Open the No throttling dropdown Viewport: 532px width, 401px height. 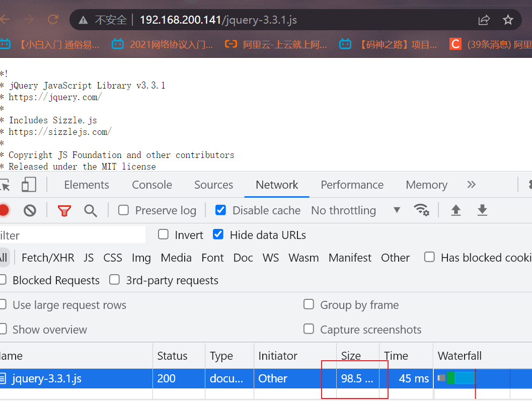coord(355,210)
